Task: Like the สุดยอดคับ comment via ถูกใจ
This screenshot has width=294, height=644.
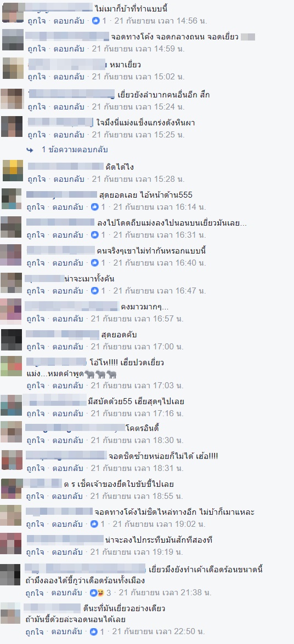Action: coord(35,347)
